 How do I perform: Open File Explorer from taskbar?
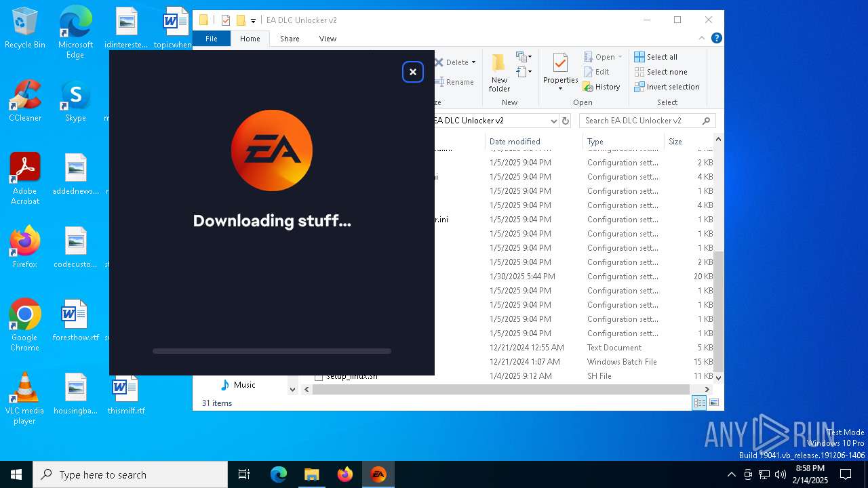click(311, 474)
